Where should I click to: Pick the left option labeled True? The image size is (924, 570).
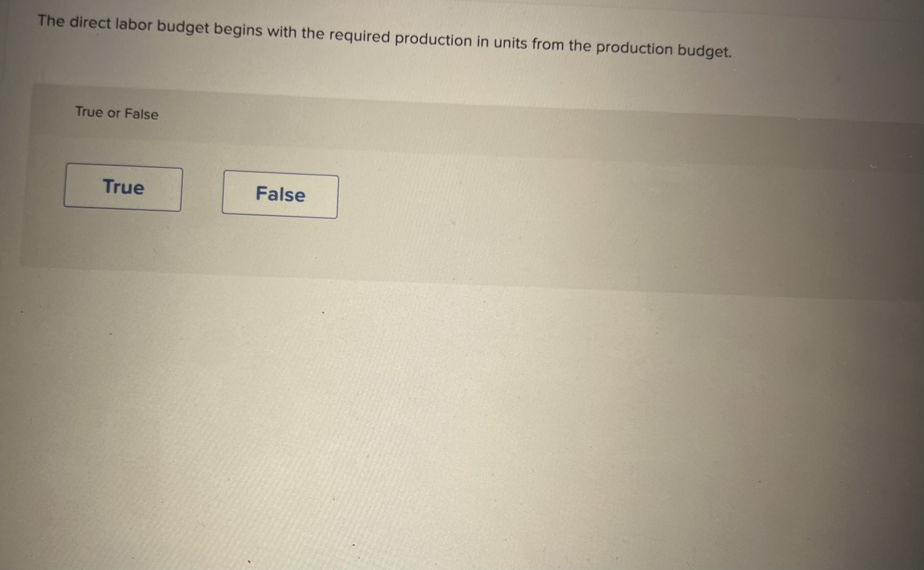point(123,187)
